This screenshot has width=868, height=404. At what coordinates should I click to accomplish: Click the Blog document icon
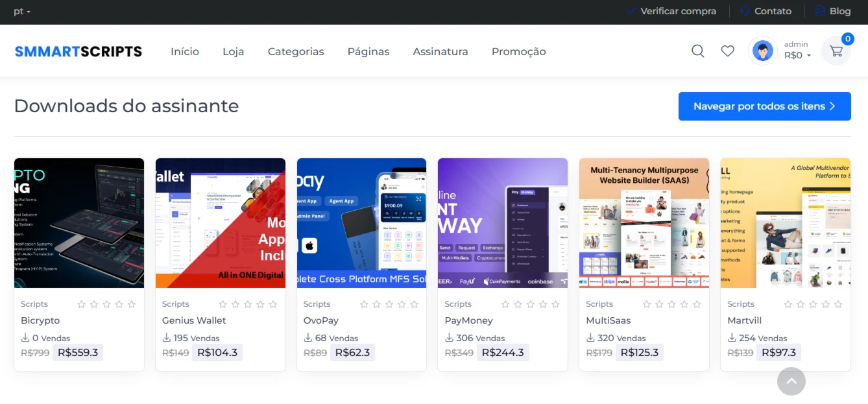tap(820, 11)
